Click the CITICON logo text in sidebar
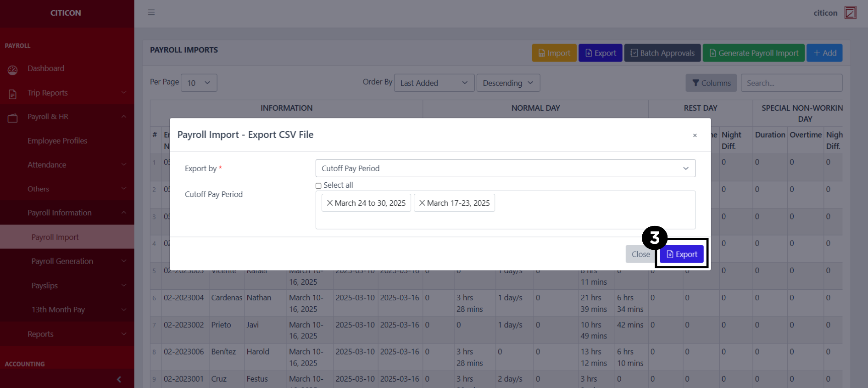Image resolution: width=868 pixels, height=388 pixels. 66,13
